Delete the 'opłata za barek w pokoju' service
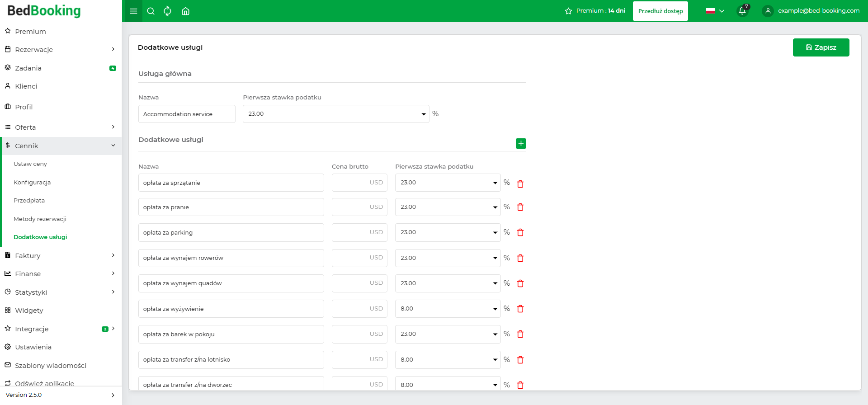 (x=520, y=334)
